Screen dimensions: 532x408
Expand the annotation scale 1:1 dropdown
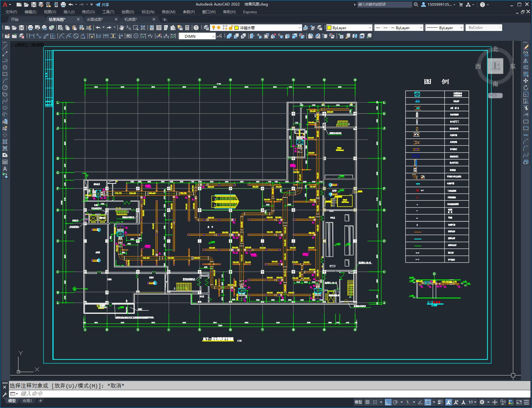(x=473, y=402)
